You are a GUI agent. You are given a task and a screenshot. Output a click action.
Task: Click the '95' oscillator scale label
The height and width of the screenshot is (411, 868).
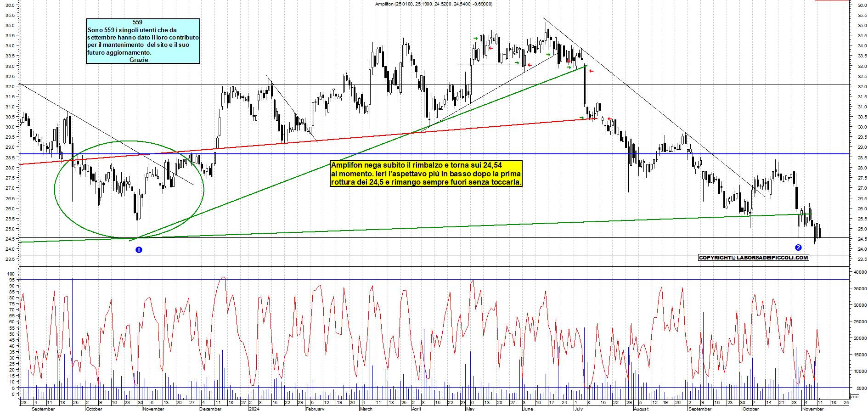(12, 280)
